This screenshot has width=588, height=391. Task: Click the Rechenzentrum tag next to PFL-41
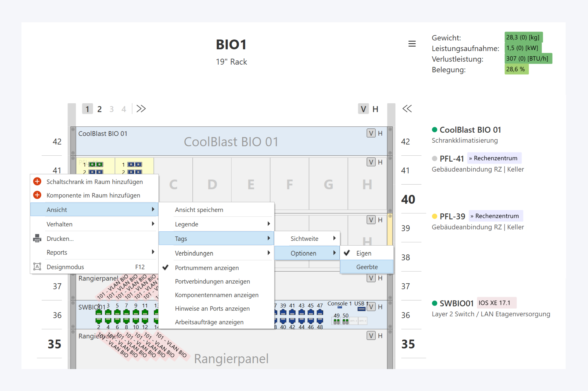494,158
